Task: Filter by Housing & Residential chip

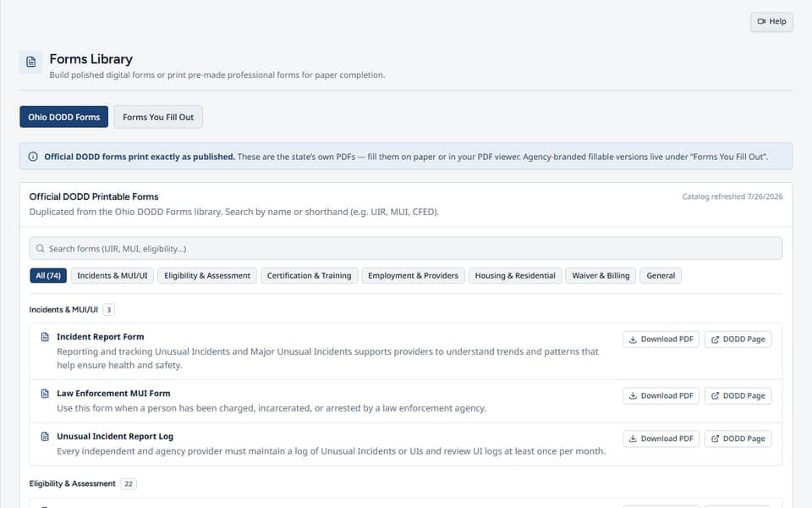Action: pos(515,276)
